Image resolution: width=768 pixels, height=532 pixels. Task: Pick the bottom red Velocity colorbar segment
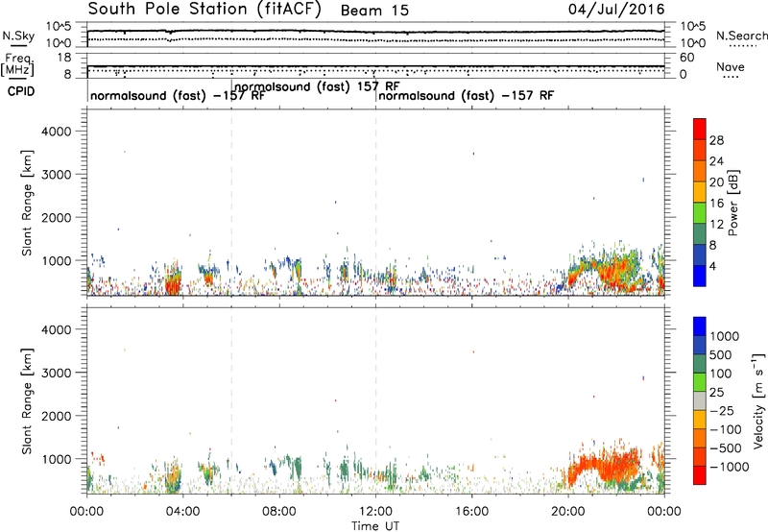tap(700, 475)
